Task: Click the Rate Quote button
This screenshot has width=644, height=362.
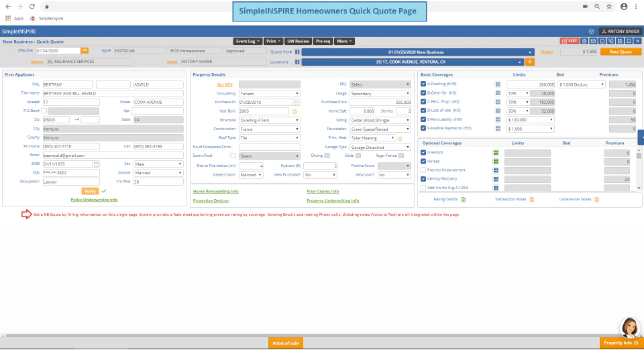Action: coord(621,52)
